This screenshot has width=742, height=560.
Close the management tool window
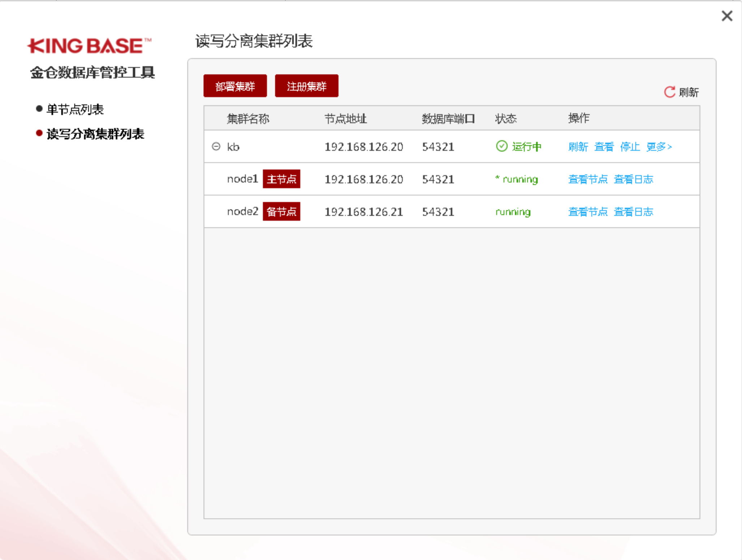726,16
